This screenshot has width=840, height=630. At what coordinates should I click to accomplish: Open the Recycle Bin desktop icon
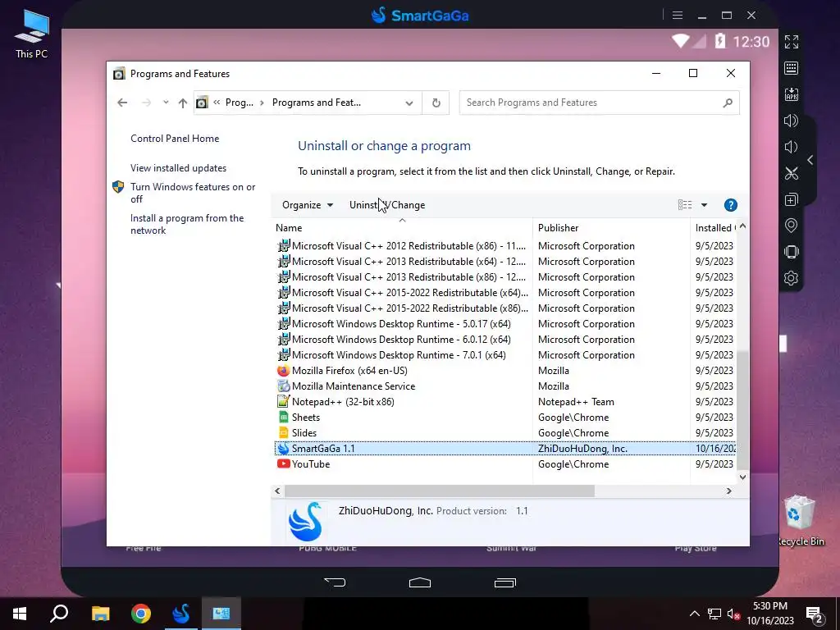coord(801,520)
